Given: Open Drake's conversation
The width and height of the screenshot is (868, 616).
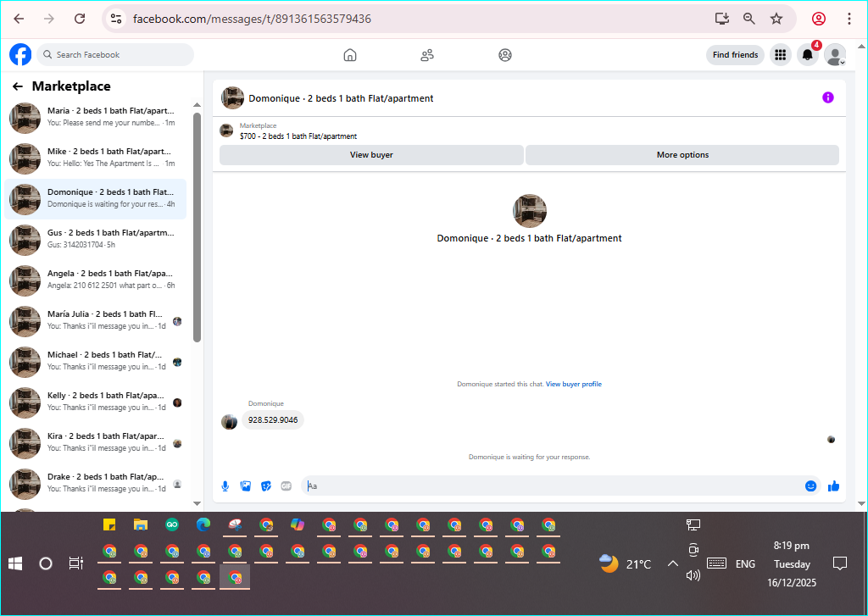Looking at the screenshot, I should click(95, 484).
